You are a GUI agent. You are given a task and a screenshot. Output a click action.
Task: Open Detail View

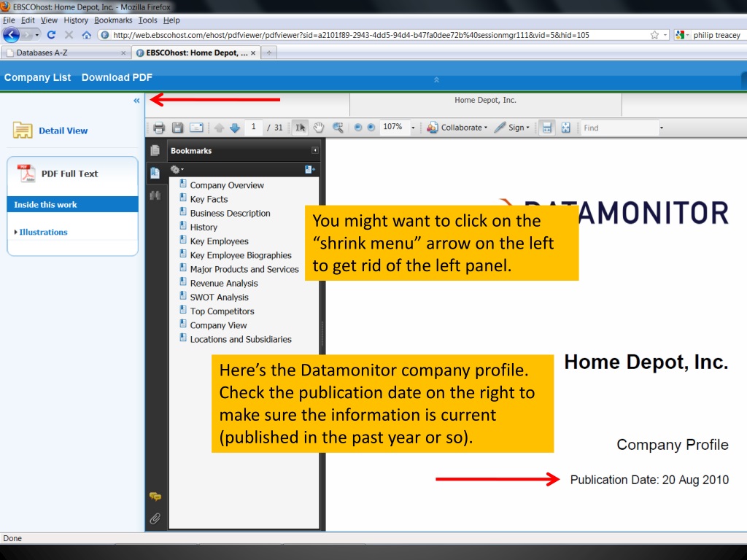[x=63, y=131]
